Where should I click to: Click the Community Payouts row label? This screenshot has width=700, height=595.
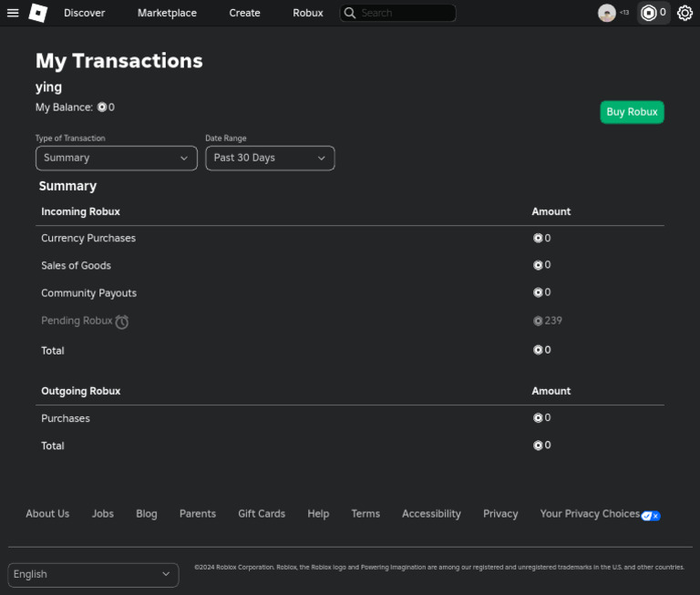(x=88, y=293)
